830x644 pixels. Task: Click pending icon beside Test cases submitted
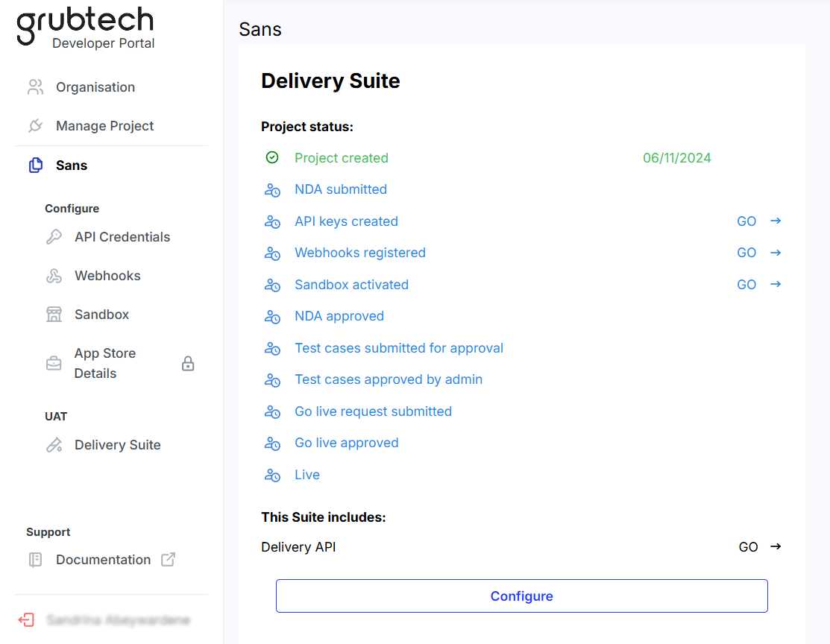click(272, 348)
